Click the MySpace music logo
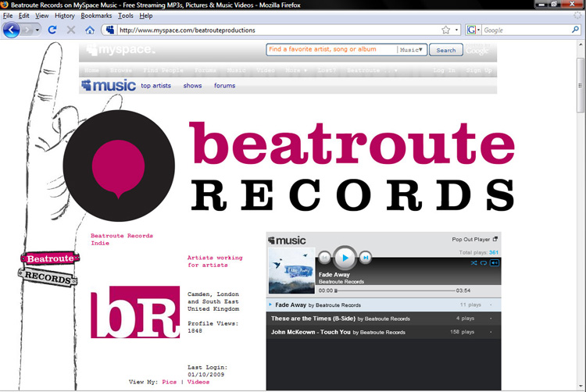 (x=109, y=85)
